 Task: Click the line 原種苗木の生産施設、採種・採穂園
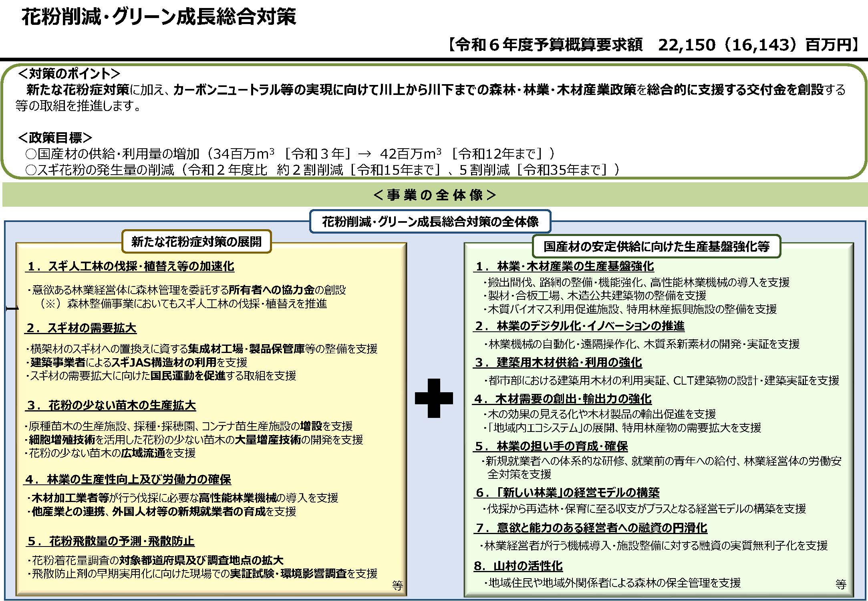pos(189,426)
